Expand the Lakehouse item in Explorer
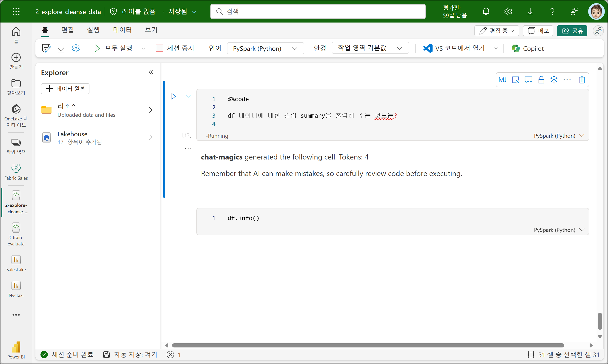This screenshot has height=364, width=608. point(150,137)
